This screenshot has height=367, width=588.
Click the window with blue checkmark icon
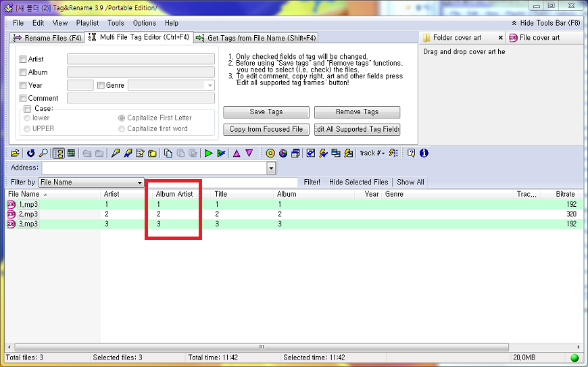310,153
